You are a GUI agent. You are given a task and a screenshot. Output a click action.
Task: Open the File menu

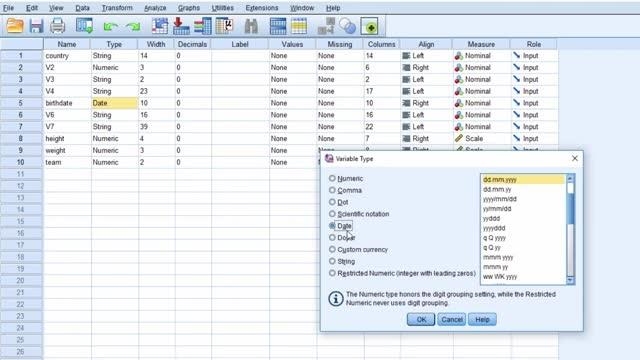[x=8, y=8]
